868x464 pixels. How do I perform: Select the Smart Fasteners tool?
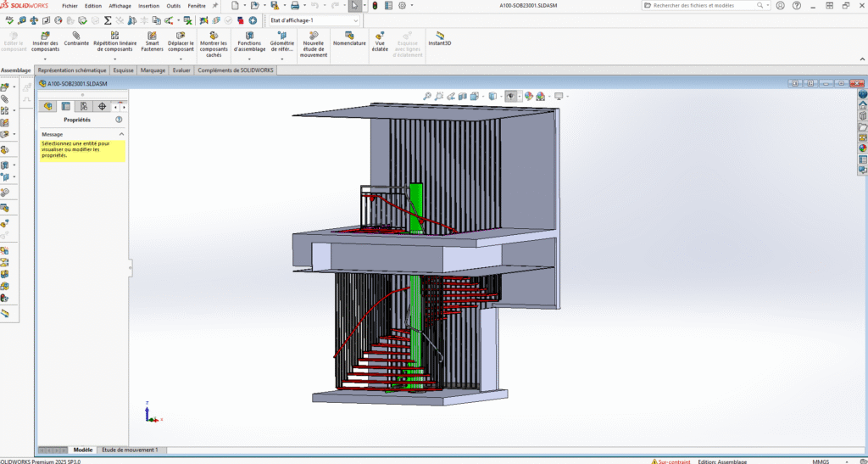tap(153, 36)
